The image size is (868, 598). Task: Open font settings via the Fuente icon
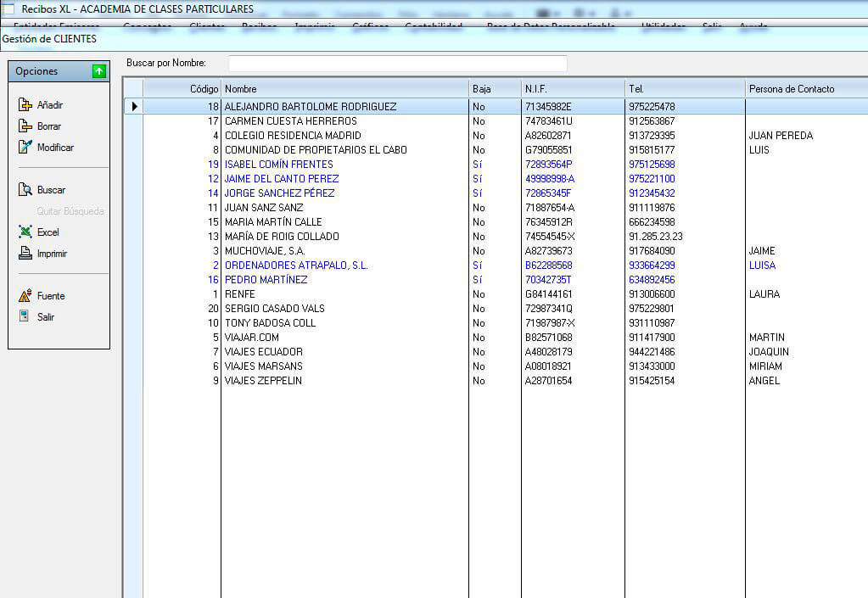[25, 296]
